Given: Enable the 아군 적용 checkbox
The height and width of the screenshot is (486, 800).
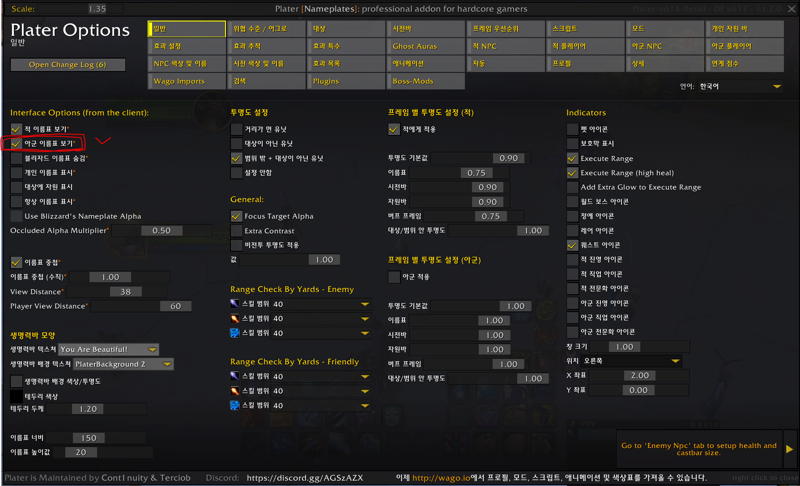Looking at the screenshot, I should click(394, 277).
